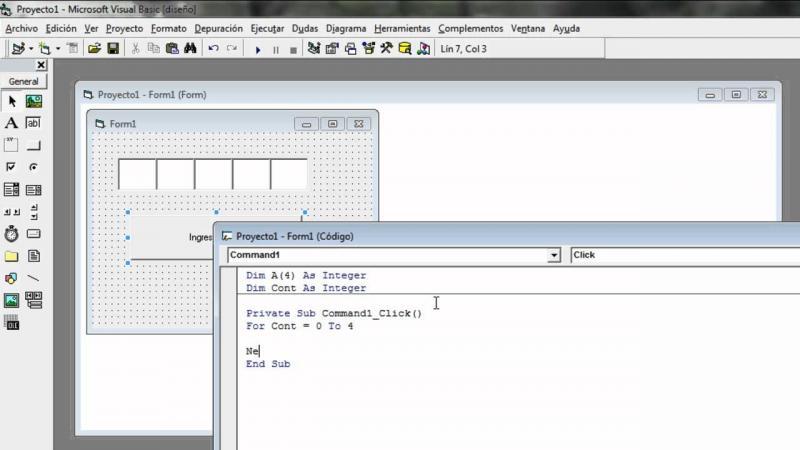Start the program with the play button
The width and height of the screenshot is (800, 450).
(x=258, y=49)
